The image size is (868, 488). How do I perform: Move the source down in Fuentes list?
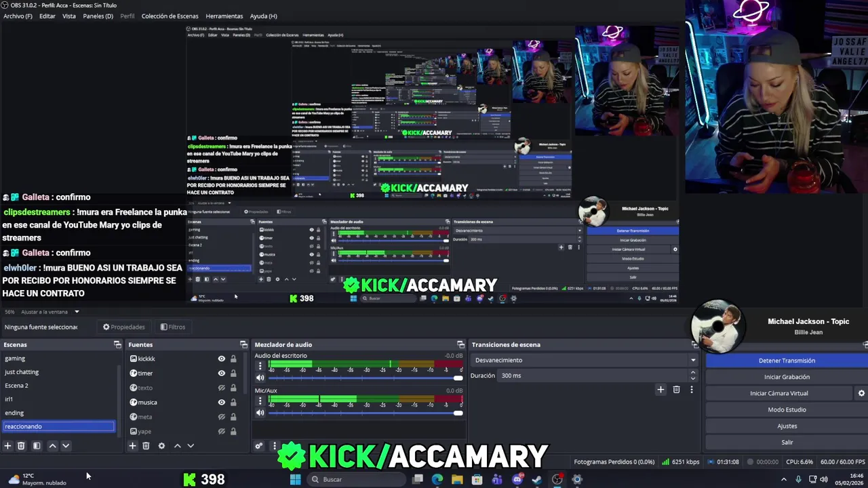[191, 446]
